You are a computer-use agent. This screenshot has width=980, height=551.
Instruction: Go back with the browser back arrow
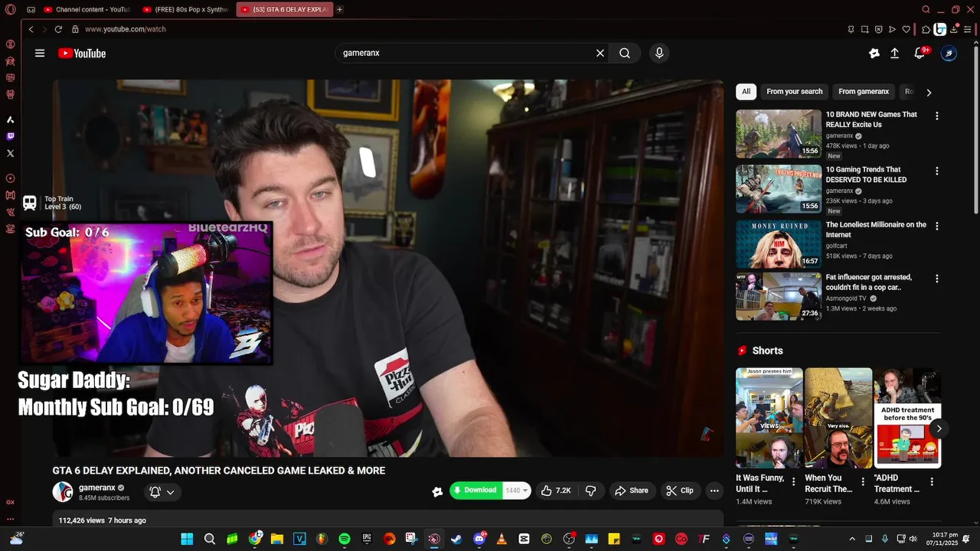coord(31,29)
